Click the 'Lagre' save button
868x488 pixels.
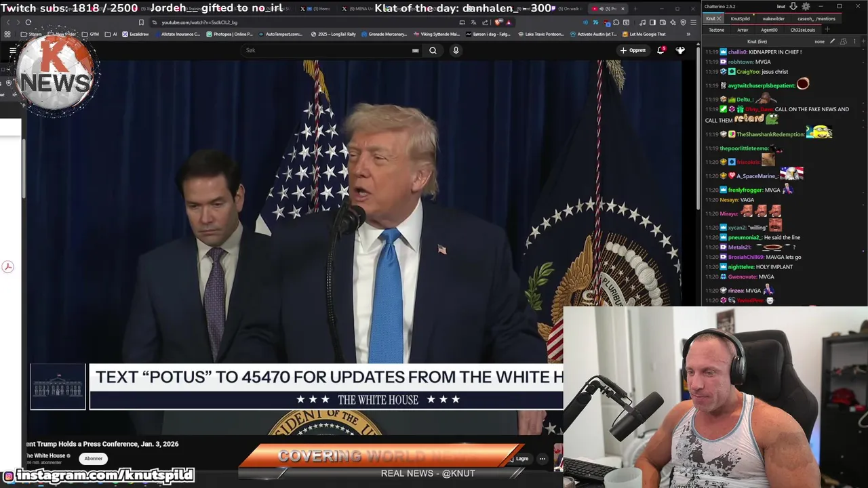coord(521,459)
